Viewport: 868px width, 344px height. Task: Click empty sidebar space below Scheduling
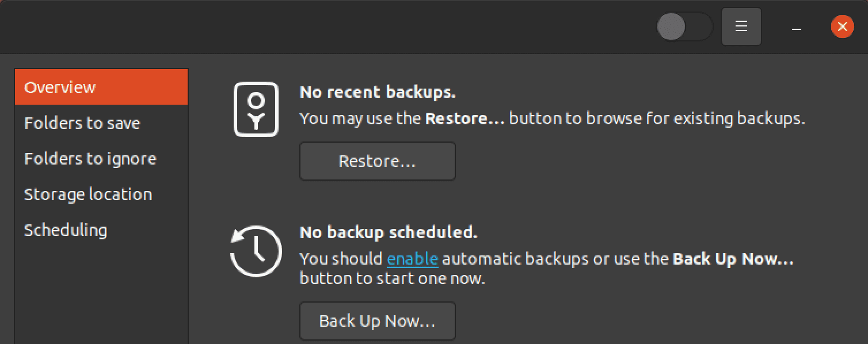101,293
